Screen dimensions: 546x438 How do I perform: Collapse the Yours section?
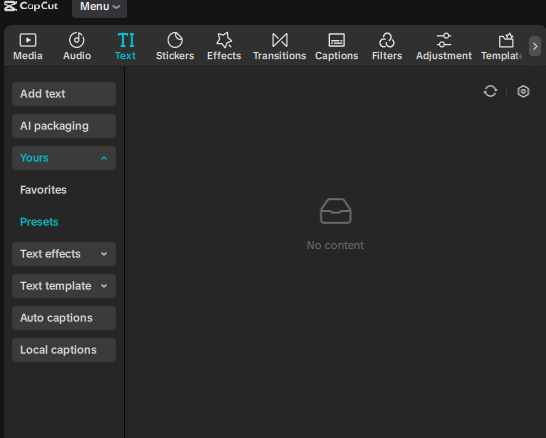click(64, 158)
